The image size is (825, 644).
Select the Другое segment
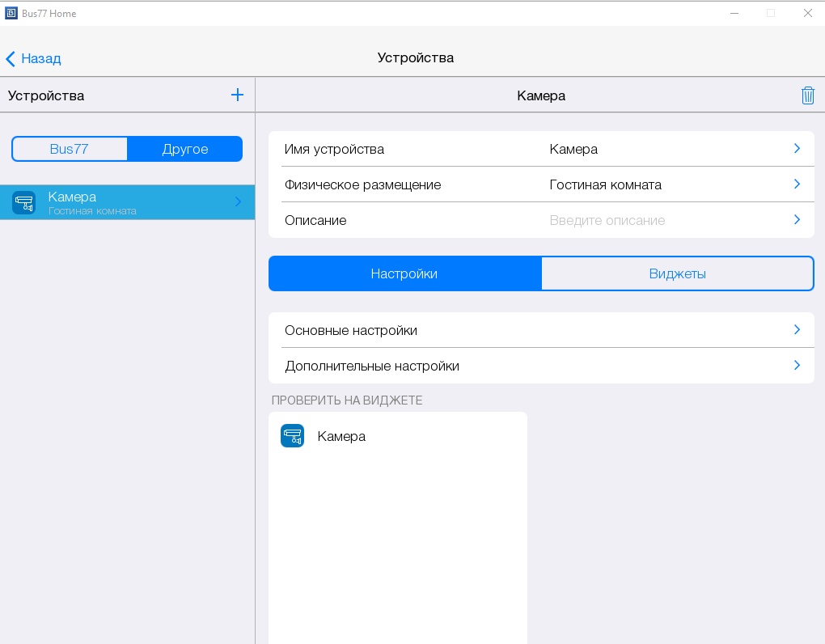tap(185, 149)
